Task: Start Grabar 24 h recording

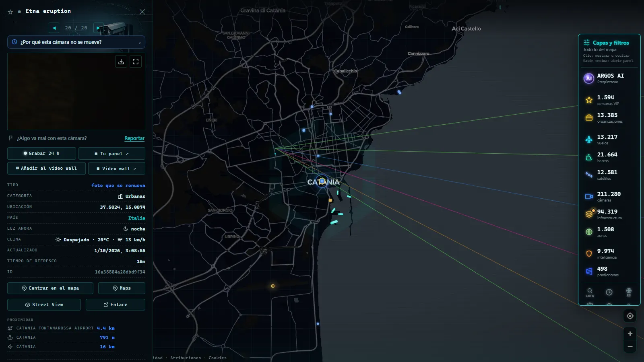Action: click(41, 154)
